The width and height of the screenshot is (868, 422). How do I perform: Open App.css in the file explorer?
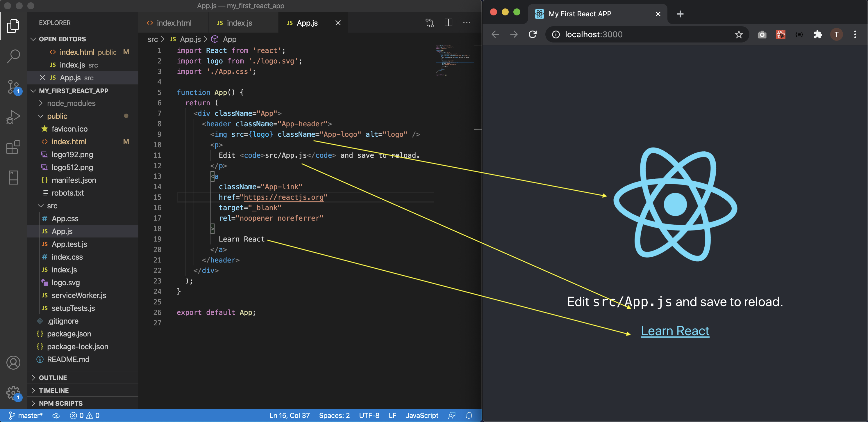point(65,219)
